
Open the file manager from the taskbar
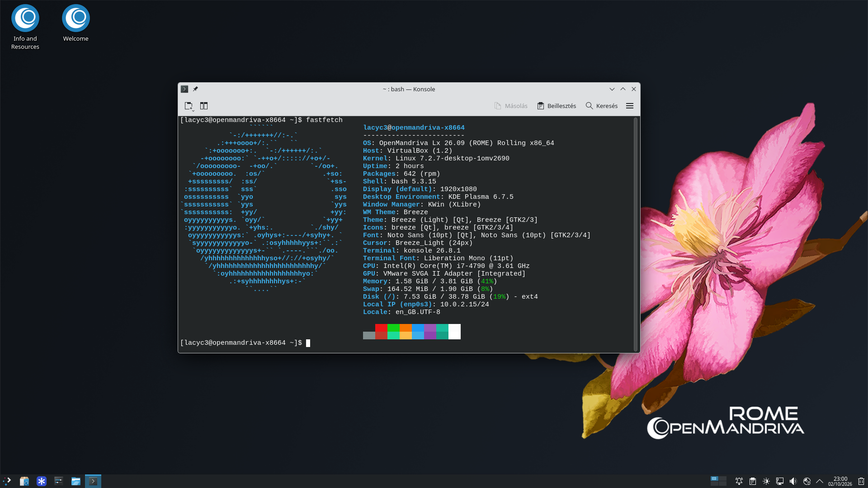coord(76,481)
